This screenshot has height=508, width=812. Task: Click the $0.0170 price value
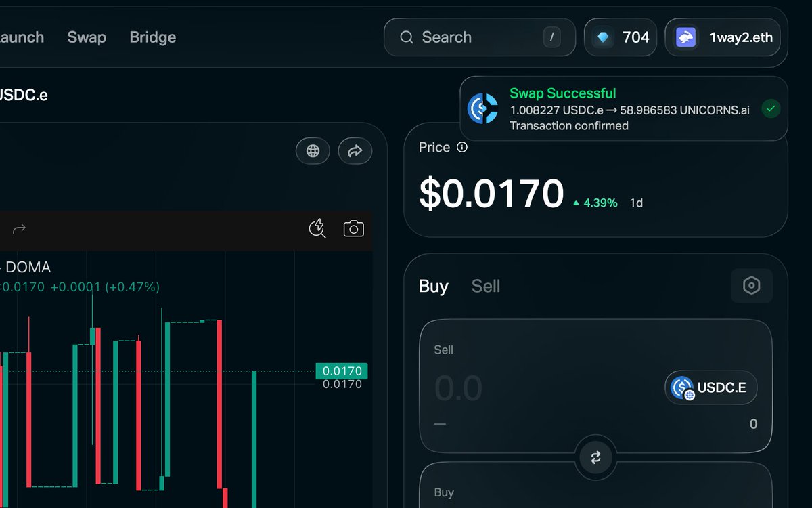491,194
